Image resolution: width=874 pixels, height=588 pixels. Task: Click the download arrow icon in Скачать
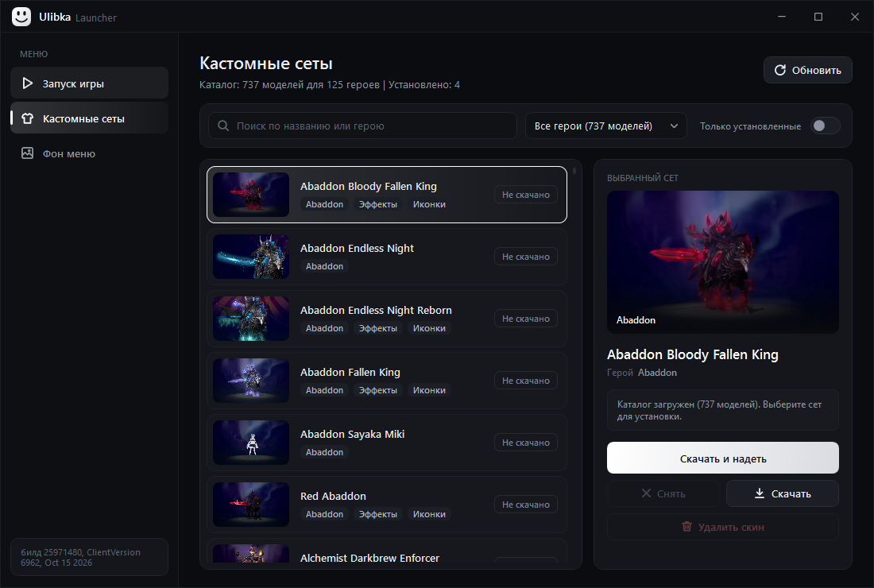click(759, 493)
